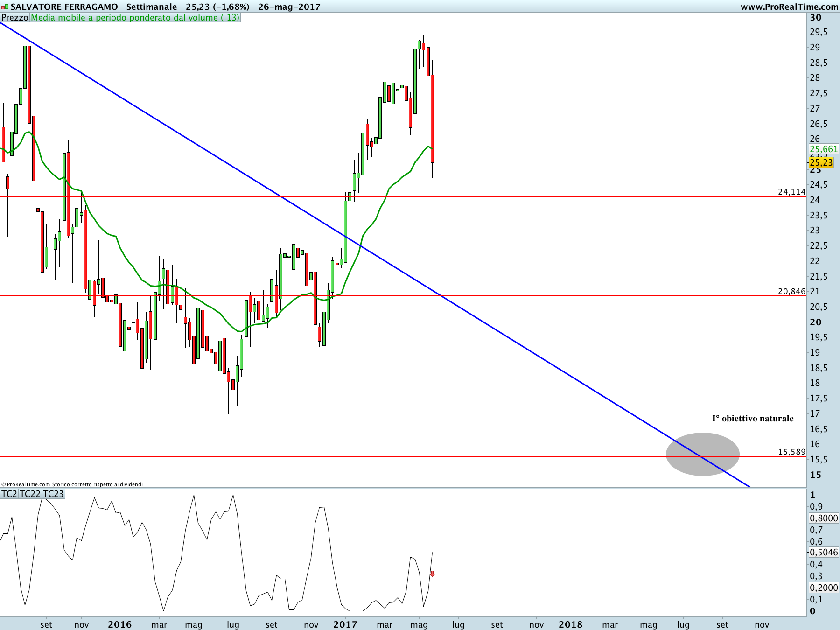Click the SALVATORE FERRAGAMO title text
This screenshot has height=630, width=840.
[64, 7]
